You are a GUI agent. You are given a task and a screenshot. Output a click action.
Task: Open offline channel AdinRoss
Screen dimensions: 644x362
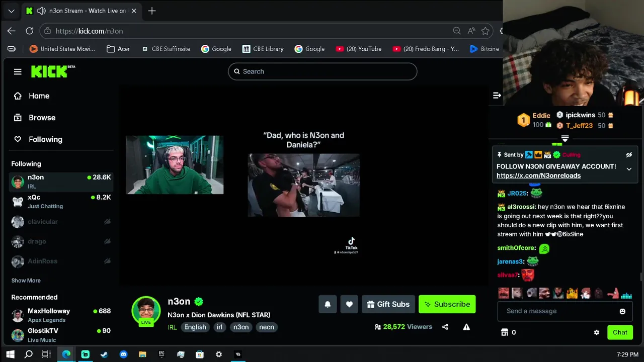[x=61, y=261]
